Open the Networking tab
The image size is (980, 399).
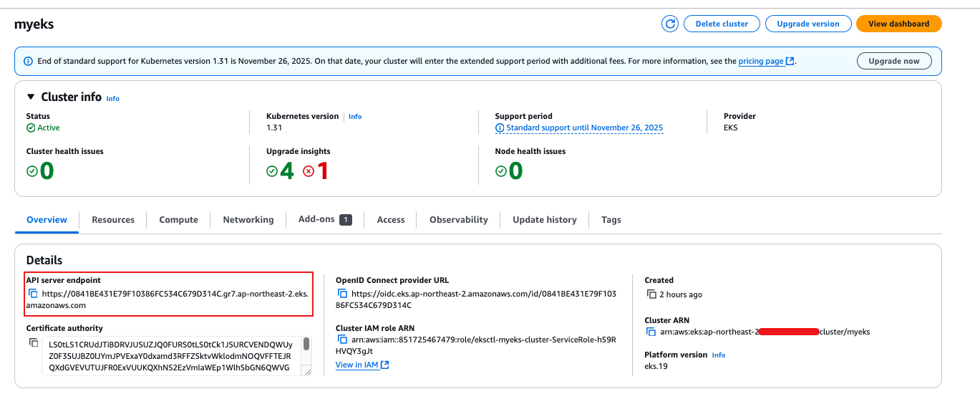pyautogui.click(x=248, y=220)
